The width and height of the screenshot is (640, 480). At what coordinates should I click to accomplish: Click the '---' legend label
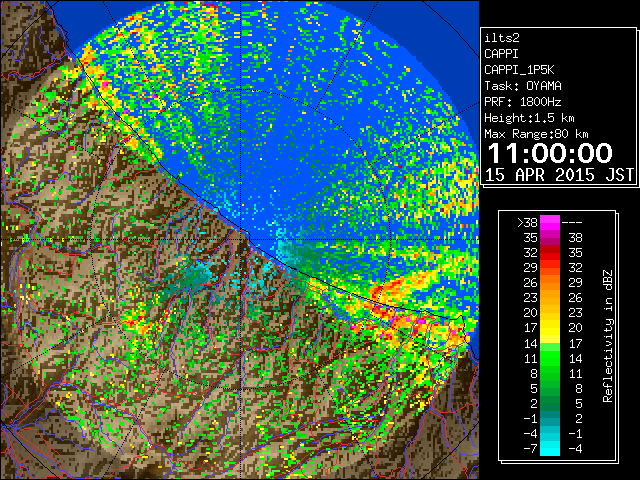(572, 223)
